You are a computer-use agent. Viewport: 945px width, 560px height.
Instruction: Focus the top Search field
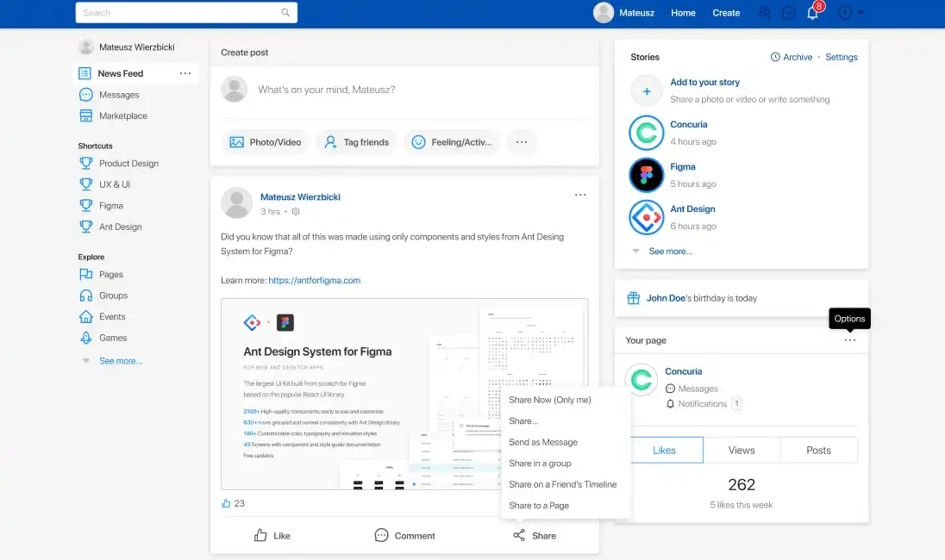186,13
